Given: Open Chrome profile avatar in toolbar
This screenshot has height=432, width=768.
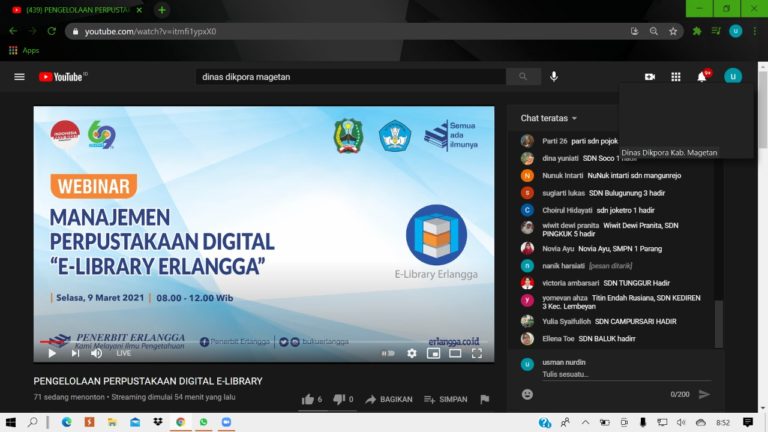Looking at the screenshot, I should tap(735, 31).
